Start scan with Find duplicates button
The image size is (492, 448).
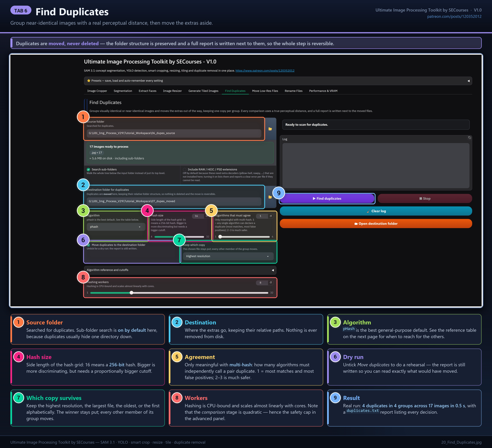tap(327, 198)
